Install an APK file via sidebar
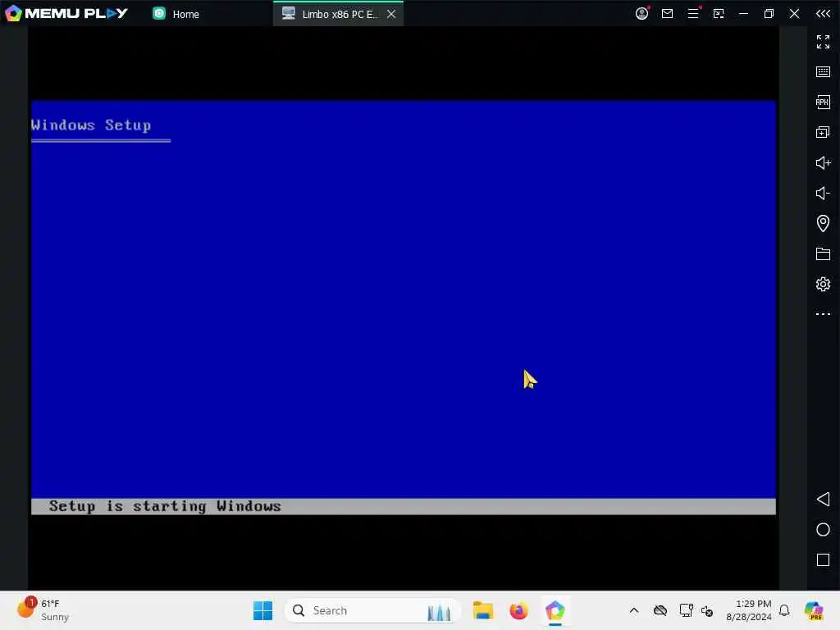Screen dimensions: 840x630 [823, 102]
